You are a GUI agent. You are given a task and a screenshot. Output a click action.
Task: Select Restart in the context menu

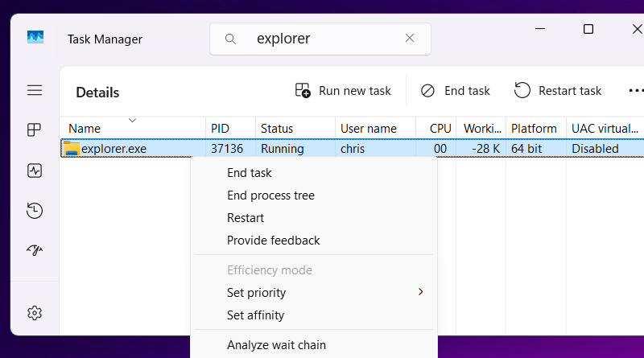[246, 218]
